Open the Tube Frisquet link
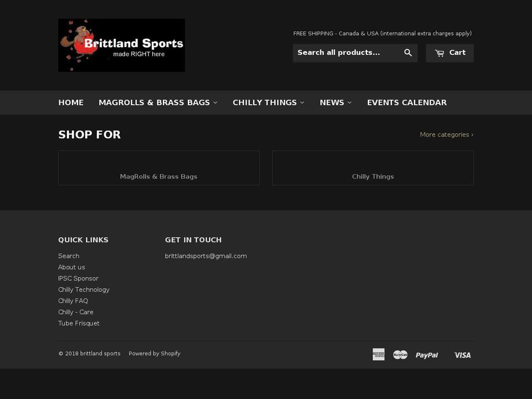This screenshot has height=399, width=532. click(x=79, y=323)
